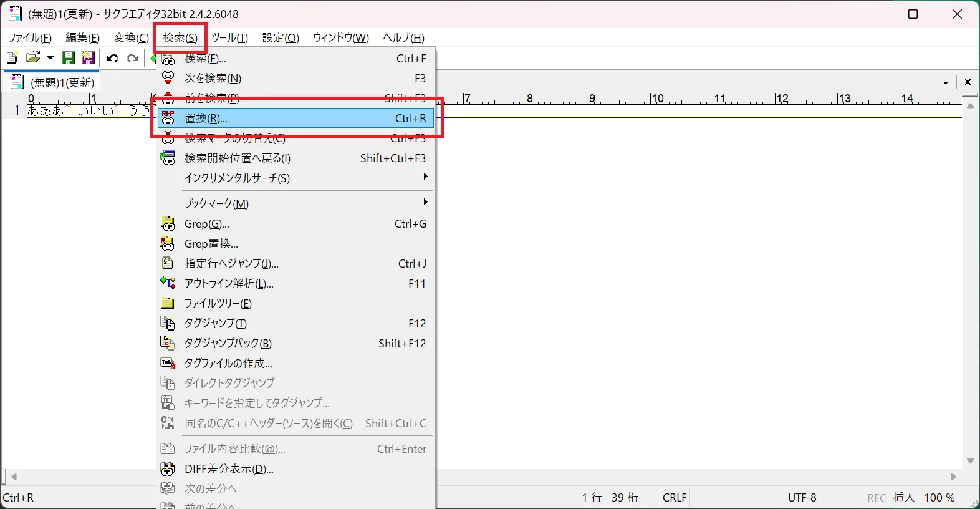Screen dimensions: 980x509
Task: Choose タグジャンプ(T) menu entry
Action: point(295,324)
